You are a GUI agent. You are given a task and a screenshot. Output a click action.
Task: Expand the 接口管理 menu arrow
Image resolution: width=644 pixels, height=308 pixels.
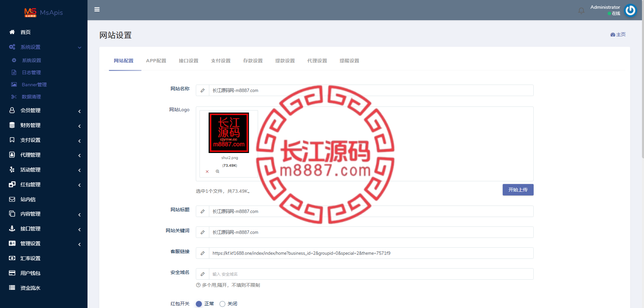80,229
